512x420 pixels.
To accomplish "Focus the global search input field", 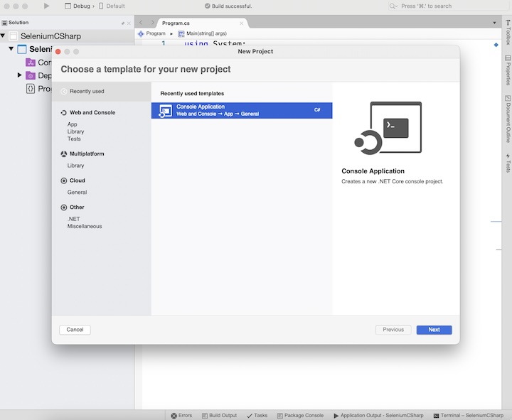I will [448, 6].
